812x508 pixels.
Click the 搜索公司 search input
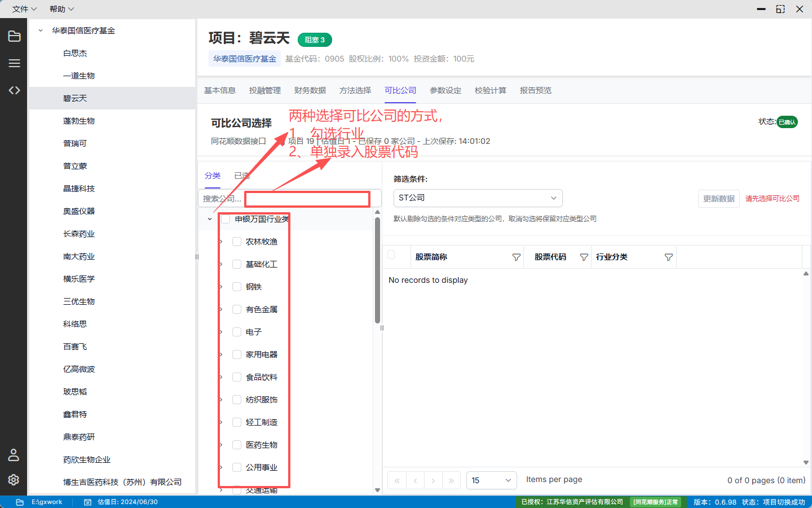[x=290, y=199]
